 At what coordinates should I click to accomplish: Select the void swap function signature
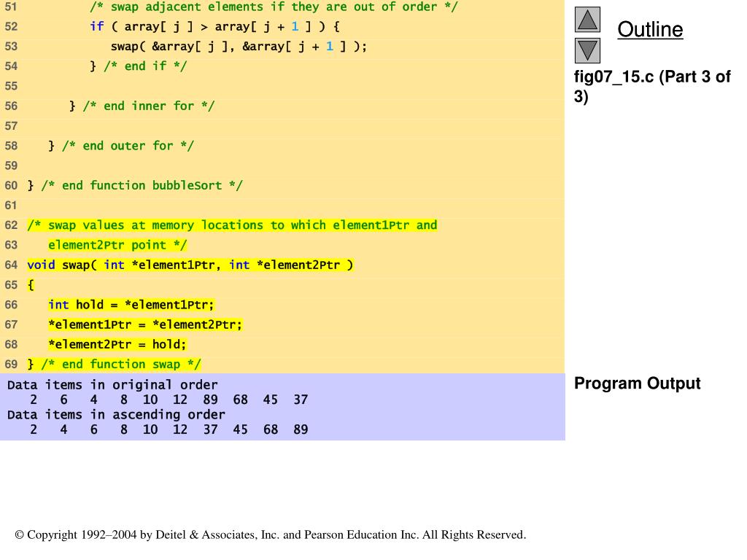[x=190, y=265]
